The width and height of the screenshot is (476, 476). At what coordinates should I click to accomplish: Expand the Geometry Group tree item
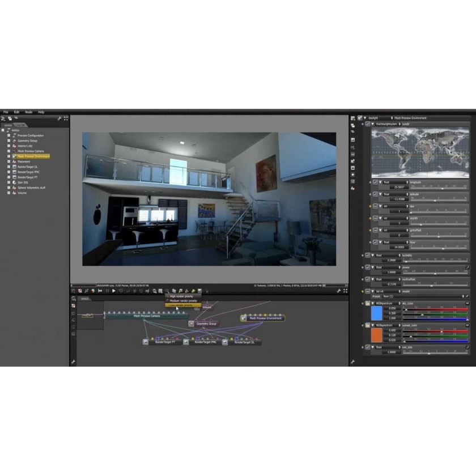(x=9, y=141)
